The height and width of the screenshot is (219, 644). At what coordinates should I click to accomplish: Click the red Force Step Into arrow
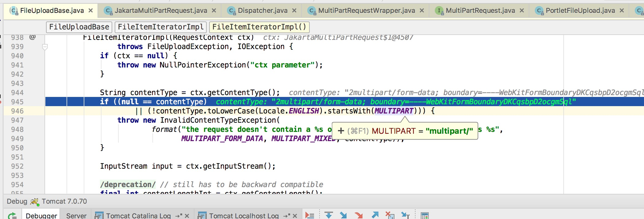[358, 215]
